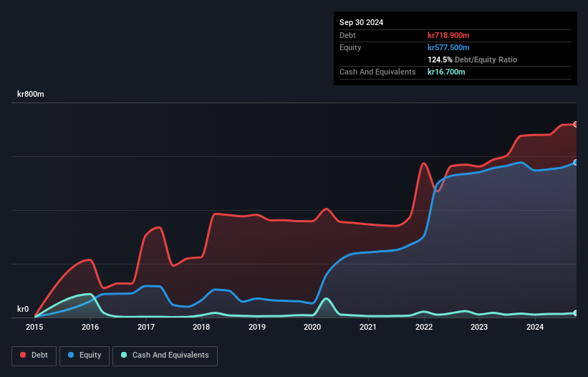Screen dimensions: 588x377
Task: Click the kr577.500m equity value
Action: coord(448,47)
